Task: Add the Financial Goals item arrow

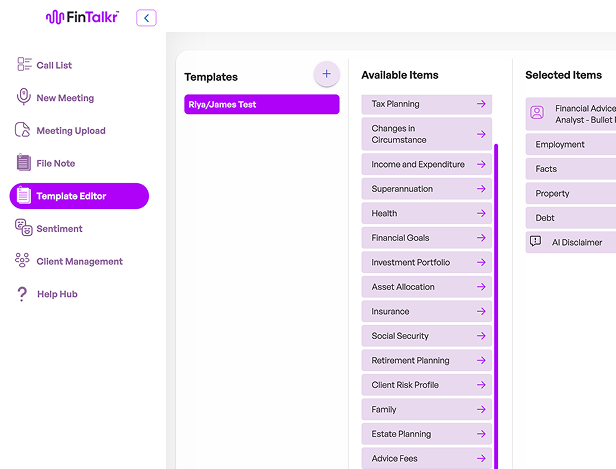Action: click(x=481, y=238)
